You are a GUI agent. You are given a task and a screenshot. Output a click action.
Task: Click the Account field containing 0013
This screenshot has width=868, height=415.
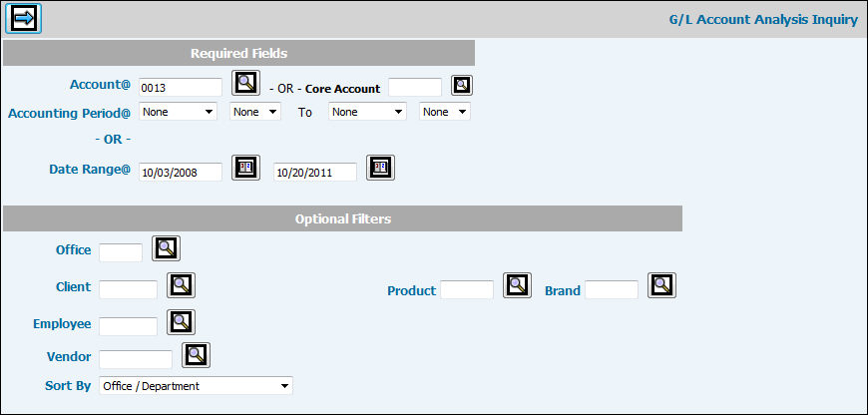coord(180,88)
